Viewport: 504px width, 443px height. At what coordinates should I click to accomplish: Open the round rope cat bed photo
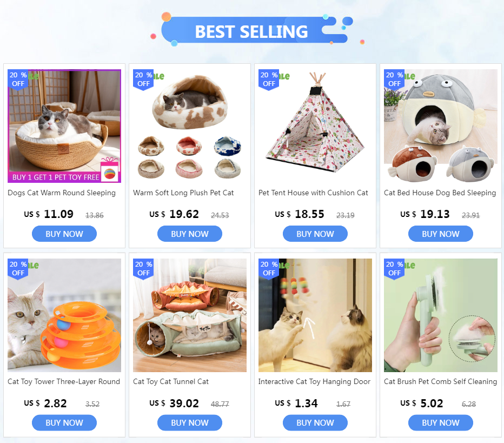click(64, 126)
